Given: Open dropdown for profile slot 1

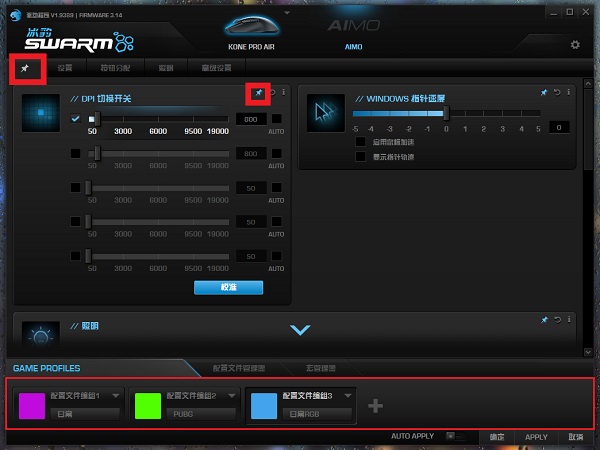Looking at the screenshot, I should (116, 396).
